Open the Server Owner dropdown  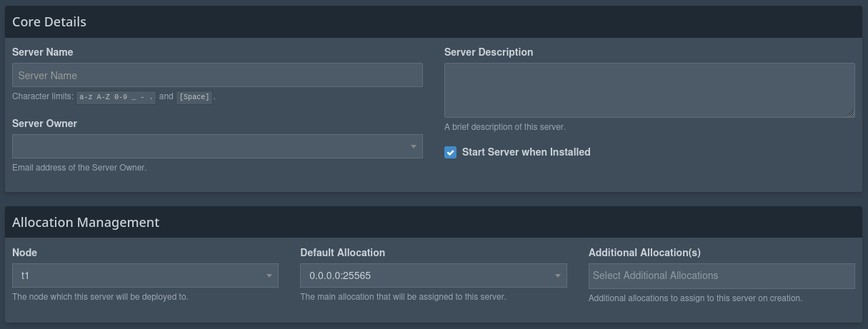click(x=217, y=146)
